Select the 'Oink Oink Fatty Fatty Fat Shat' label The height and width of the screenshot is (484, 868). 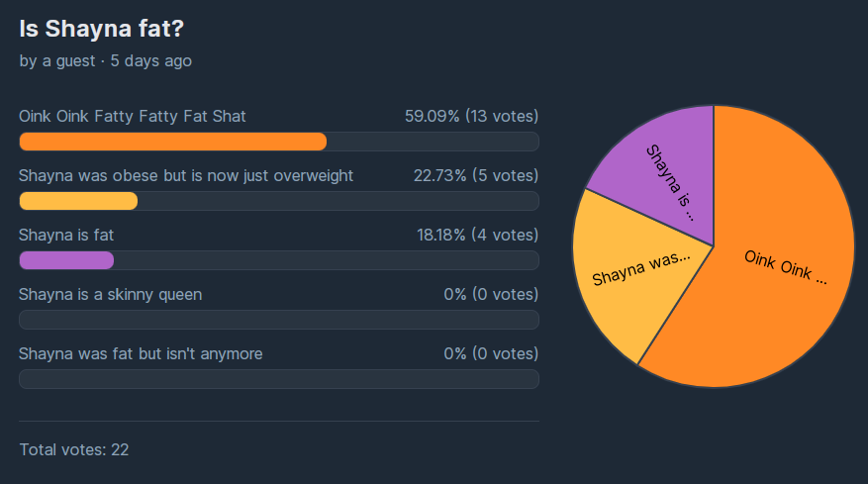pyautogui.click(x=133, y=116)
